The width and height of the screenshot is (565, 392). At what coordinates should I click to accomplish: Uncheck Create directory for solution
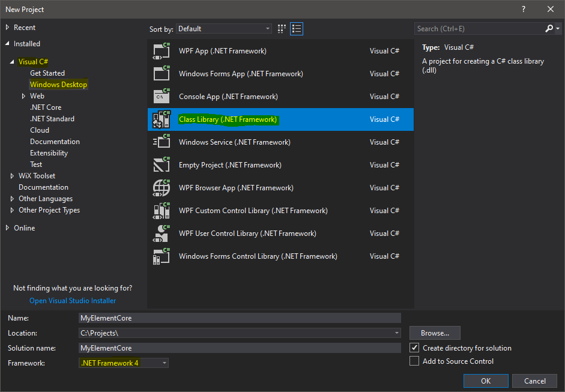pos(414,348)
